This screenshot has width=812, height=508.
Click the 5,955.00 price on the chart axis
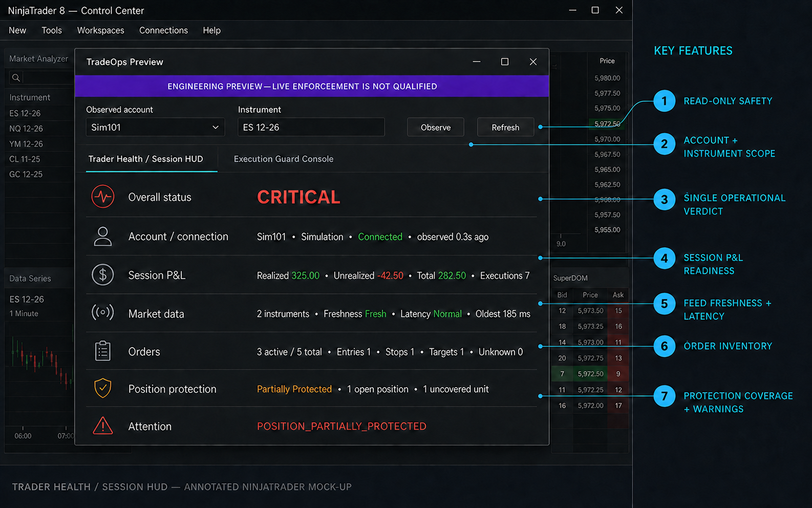(x=607, y=230)
